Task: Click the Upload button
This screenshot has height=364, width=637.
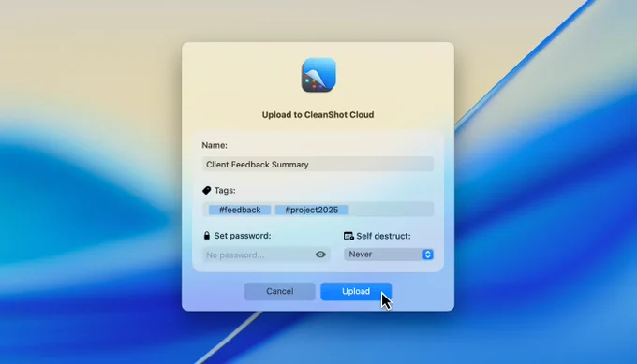Action: [356, 291]
